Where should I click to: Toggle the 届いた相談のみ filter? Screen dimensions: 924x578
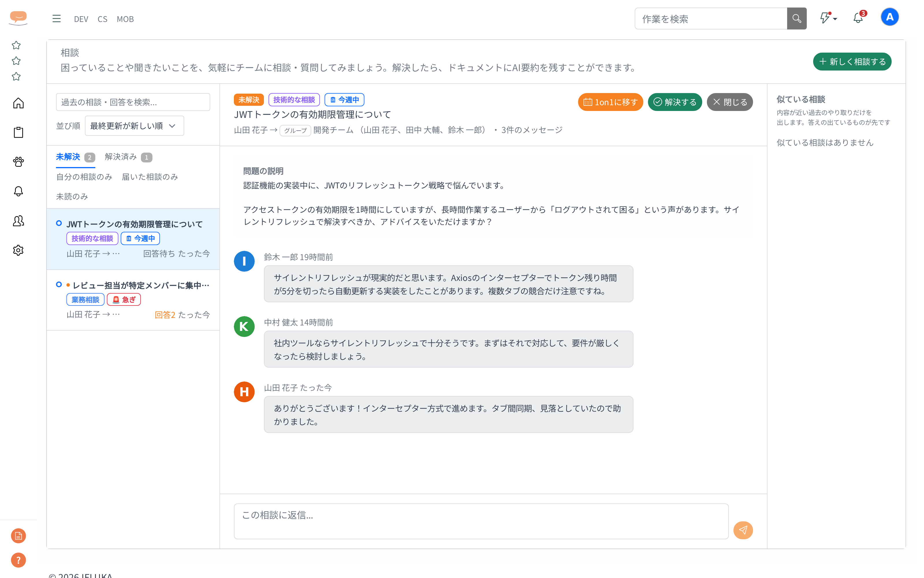(150, 177)
